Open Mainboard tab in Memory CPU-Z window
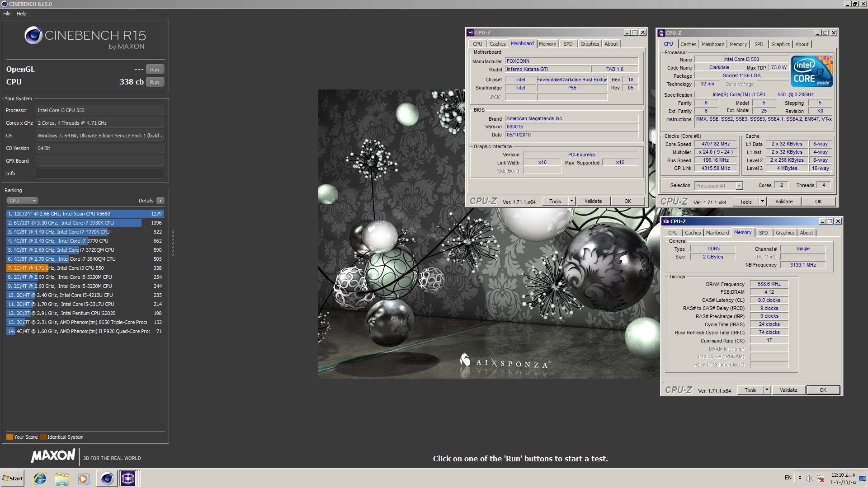 (717, 233)
